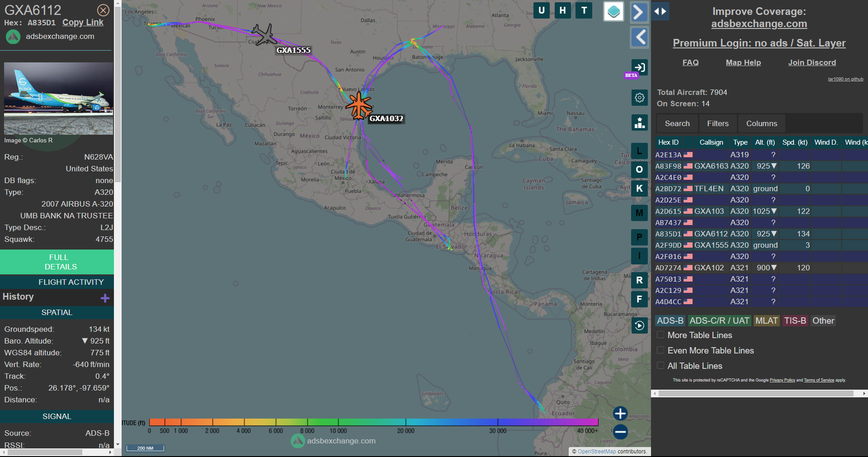868x457 pixels.
Task: Toggle the ADS-C/R / UAT source filter
Action: pyautogui.click(x=719, y=320)
